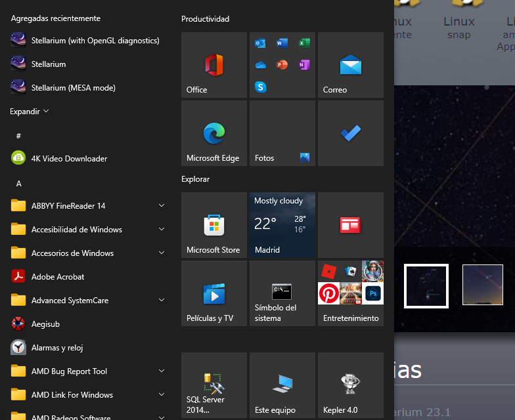Screen dimensions: 515x420
Task: Expand the AMD Bug Report Tool chevron
Action: (162, 371)
